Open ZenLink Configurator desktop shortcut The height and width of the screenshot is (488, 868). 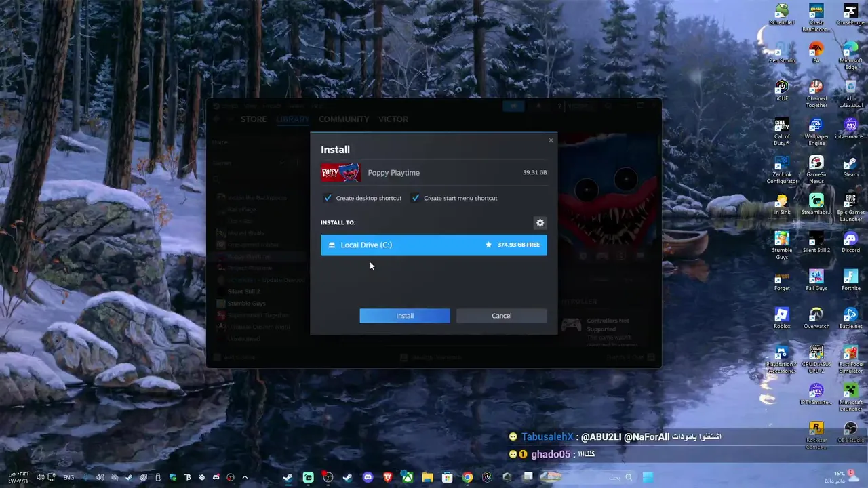pos(782,169)
